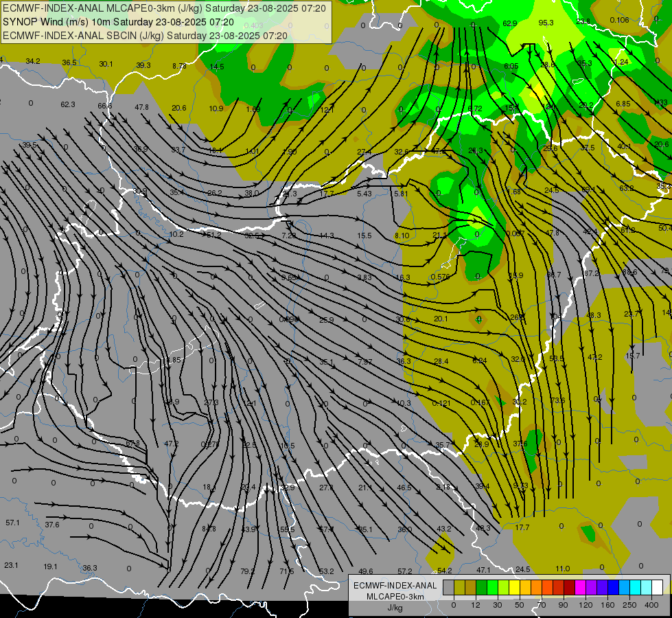Image resolution: width=672 pixels, height=618 pixels.
Task: Select the dark green legend swatch
Action: [482, 587]
